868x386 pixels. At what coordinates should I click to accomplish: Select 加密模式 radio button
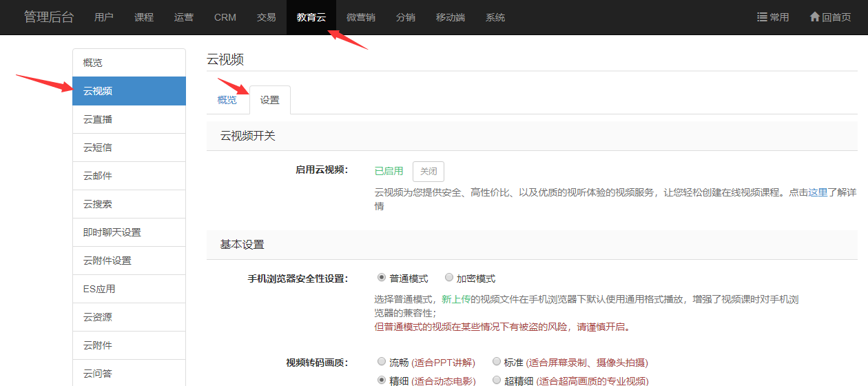point(449,278)
